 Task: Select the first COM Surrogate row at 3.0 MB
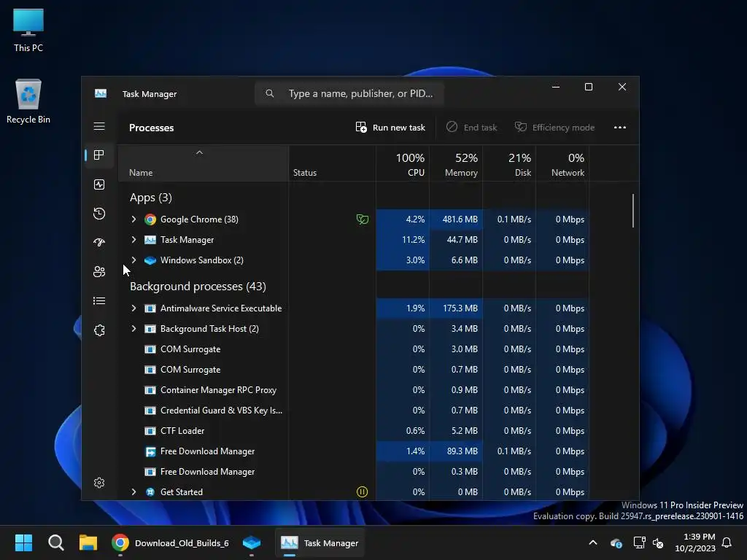[x=354, y=349]
